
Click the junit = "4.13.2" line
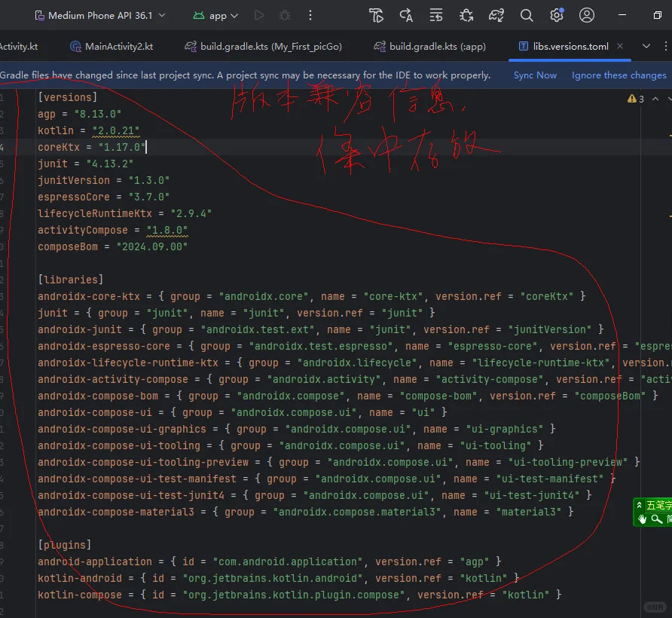point(86,164)
